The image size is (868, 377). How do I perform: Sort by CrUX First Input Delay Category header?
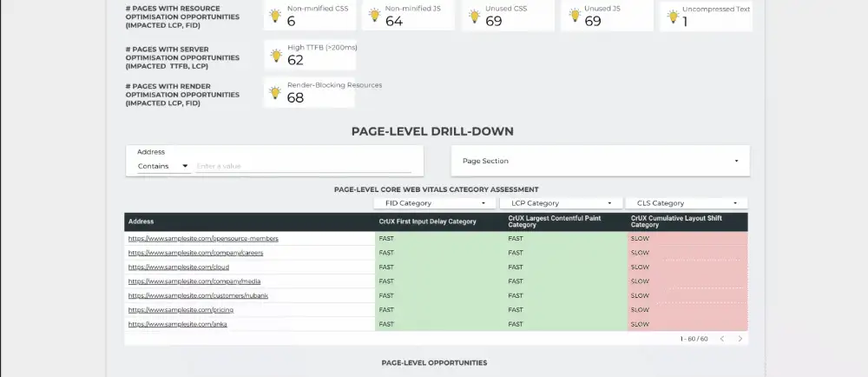[427, 222]
